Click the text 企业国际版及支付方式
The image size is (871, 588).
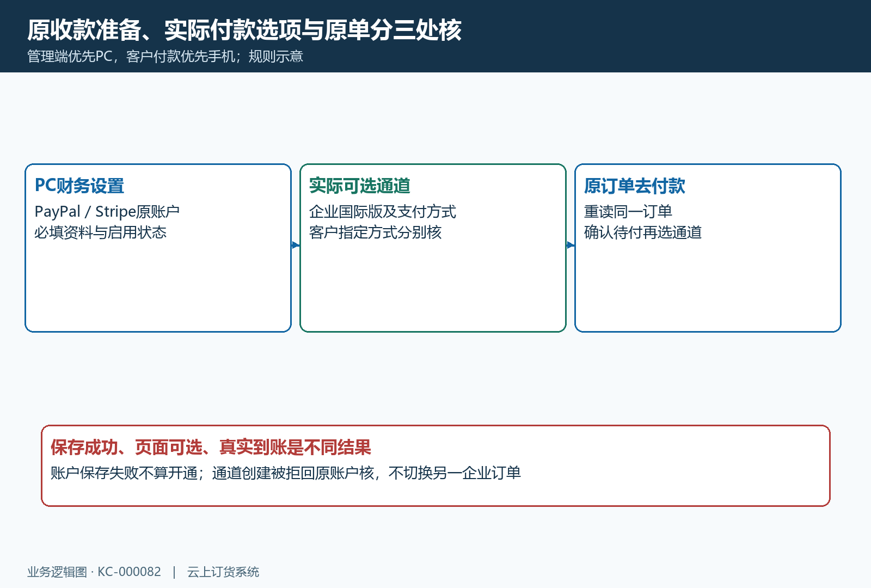click(x=383, y=211)
